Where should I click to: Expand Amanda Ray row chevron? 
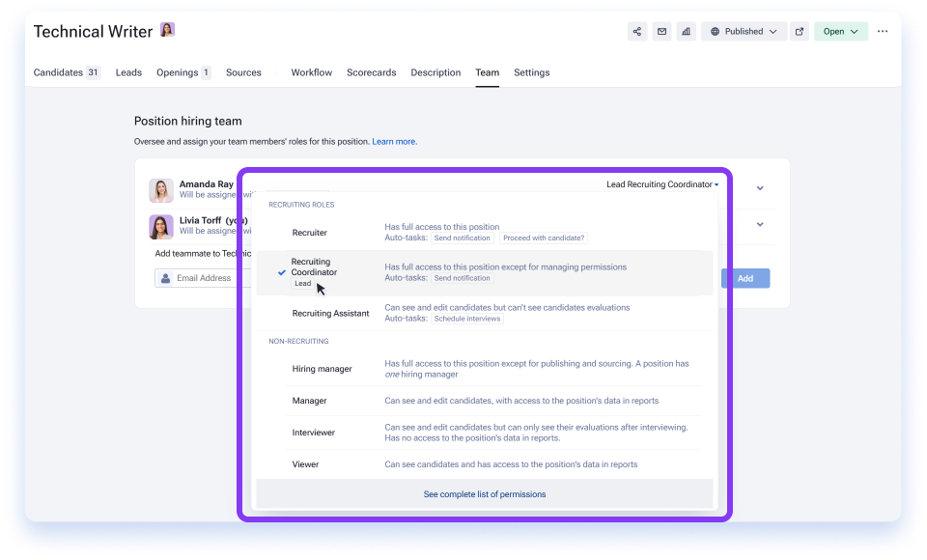pyautogui.click(x=760, y=188)
